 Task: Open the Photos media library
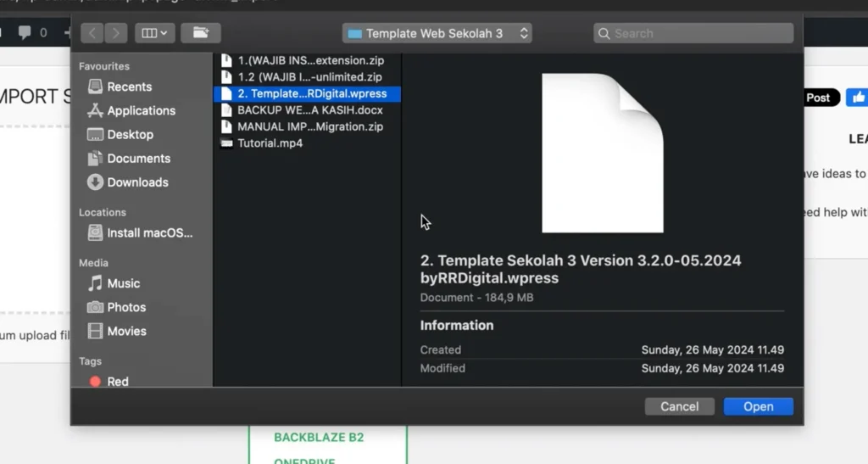[x=126, y=307]
